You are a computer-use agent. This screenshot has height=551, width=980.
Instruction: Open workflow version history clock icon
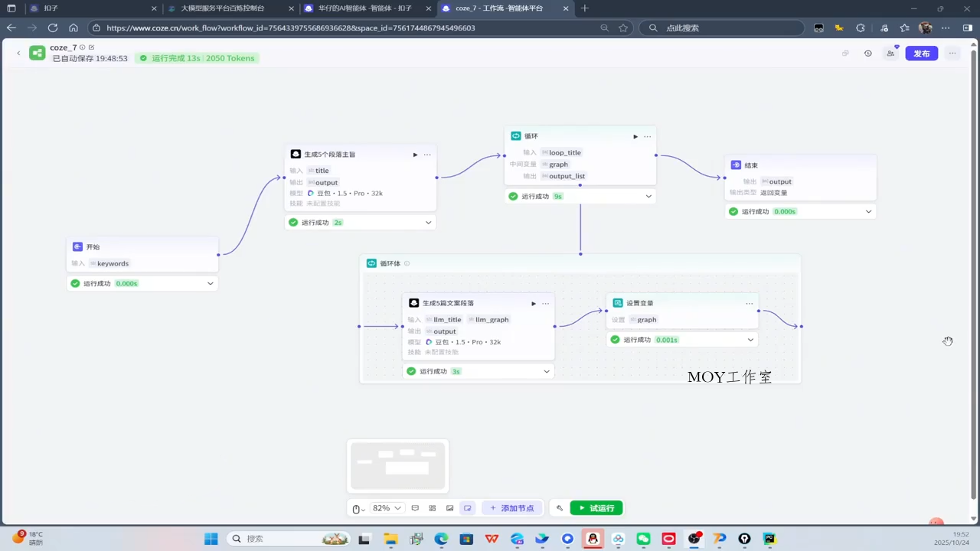click(x=867, y=54)
